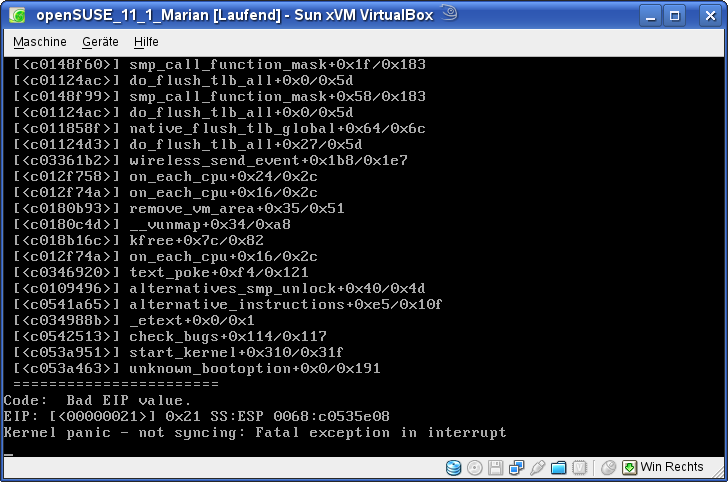728x482 pixels.
Task: Click the floppy disk status icon
Action: click(496, 467)
